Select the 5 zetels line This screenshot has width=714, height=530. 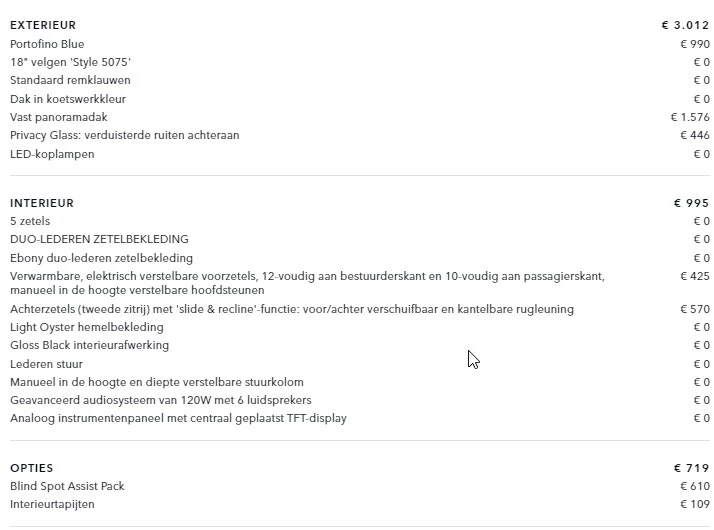click(30, 221)
